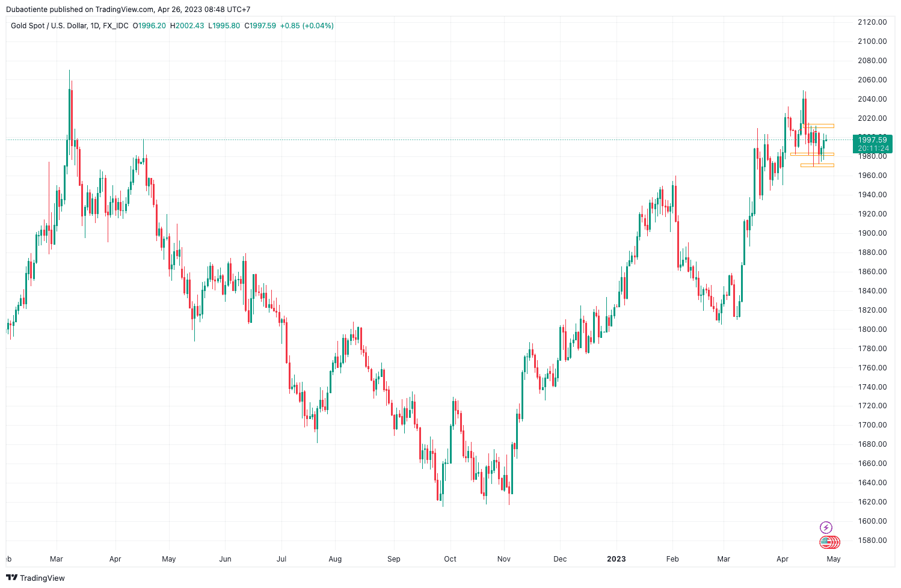Click the close value C1997.59 in the legend
The height and width of the screenshot is (588, 901).
(260, 26)
